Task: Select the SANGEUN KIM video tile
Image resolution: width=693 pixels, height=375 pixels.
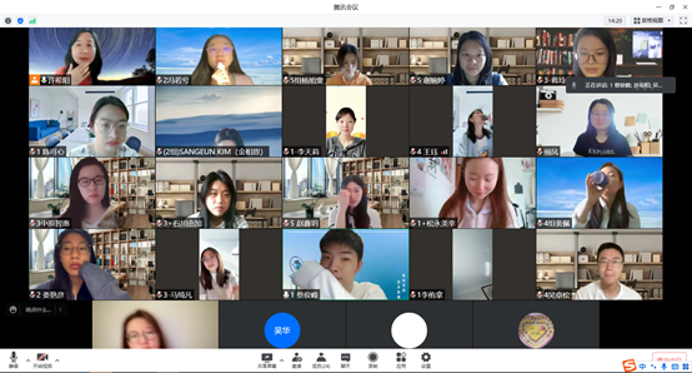Action: pos(219,122)
